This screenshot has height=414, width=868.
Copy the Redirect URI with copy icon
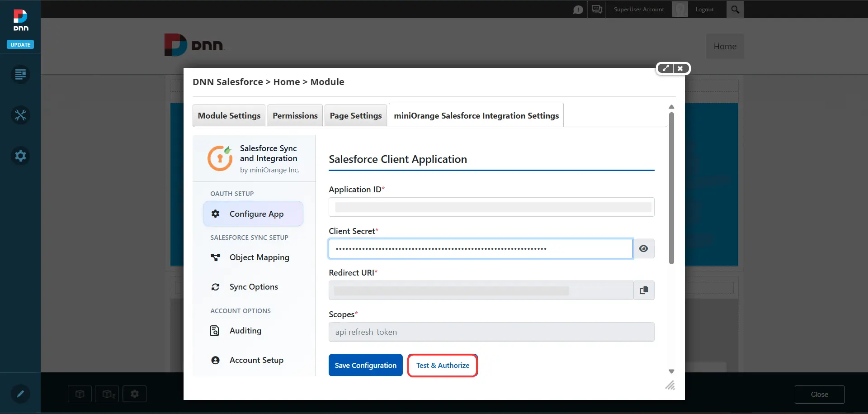coord(644,290)
